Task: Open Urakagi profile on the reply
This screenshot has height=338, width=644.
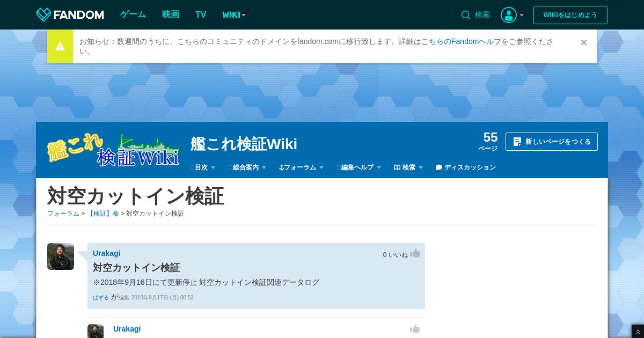Action: coord(127,329)
